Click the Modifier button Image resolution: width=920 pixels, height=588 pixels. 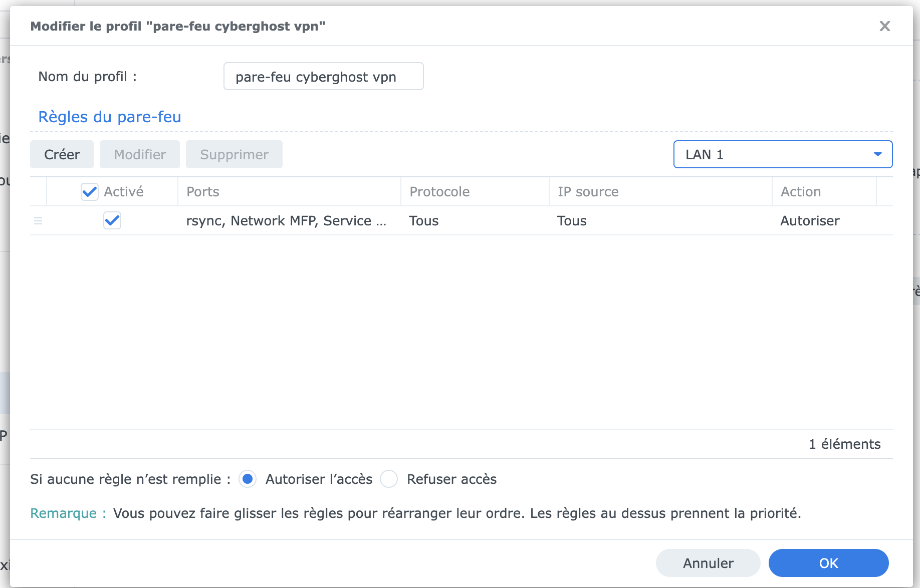coord(140,154)
